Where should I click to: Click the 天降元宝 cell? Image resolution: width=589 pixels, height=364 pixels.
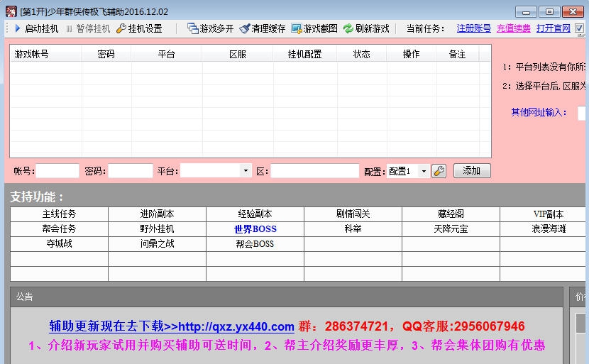click(451, 228)
